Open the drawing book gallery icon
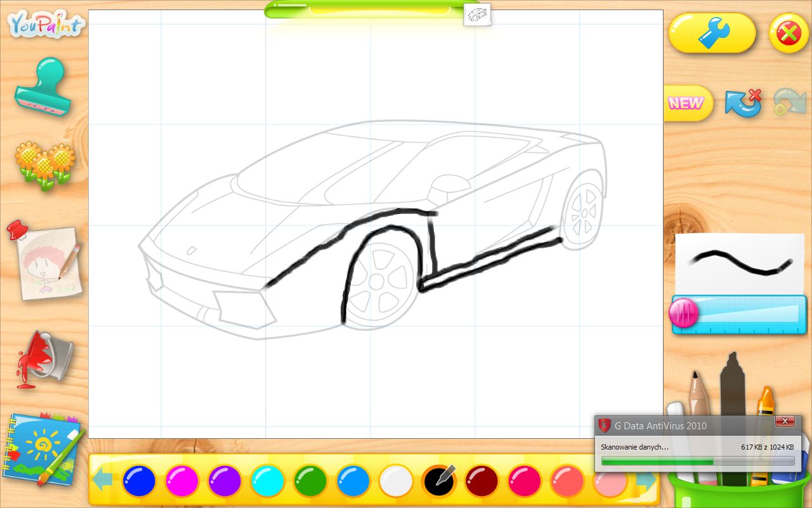812x508 pixels. click(x=43, y=448)
